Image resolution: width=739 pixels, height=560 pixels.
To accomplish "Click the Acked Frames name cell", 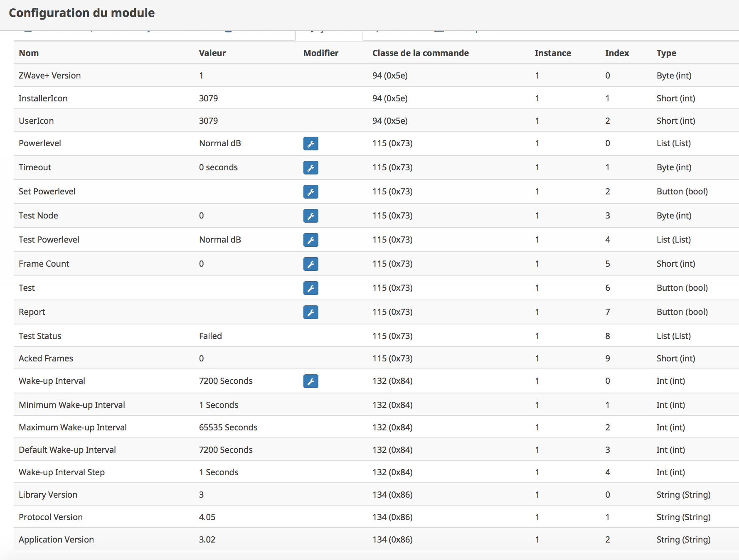I will 46,359.
